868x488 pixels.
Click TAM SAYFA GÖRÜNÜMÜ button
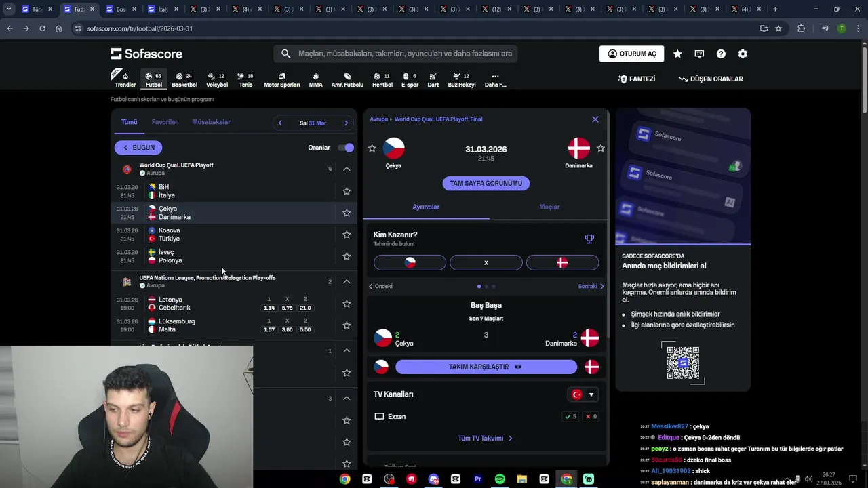click(x=486, y=183)
